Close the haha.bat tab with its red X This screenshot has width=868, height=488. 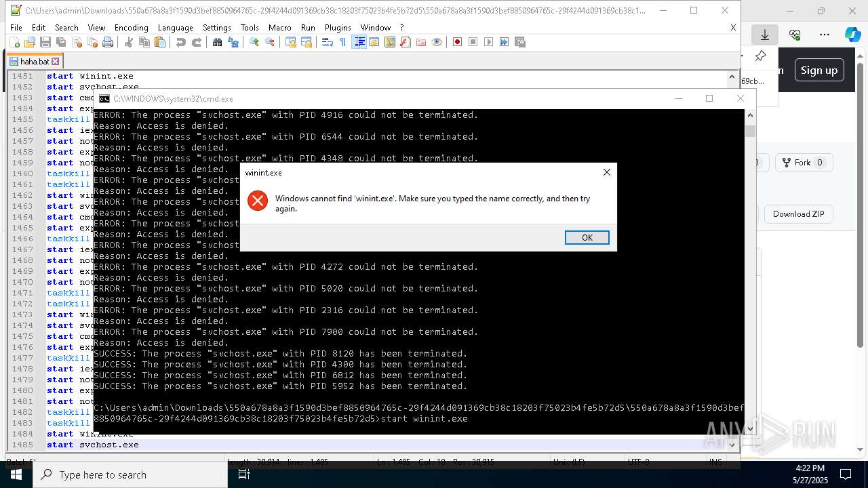(x=56, y=61)
